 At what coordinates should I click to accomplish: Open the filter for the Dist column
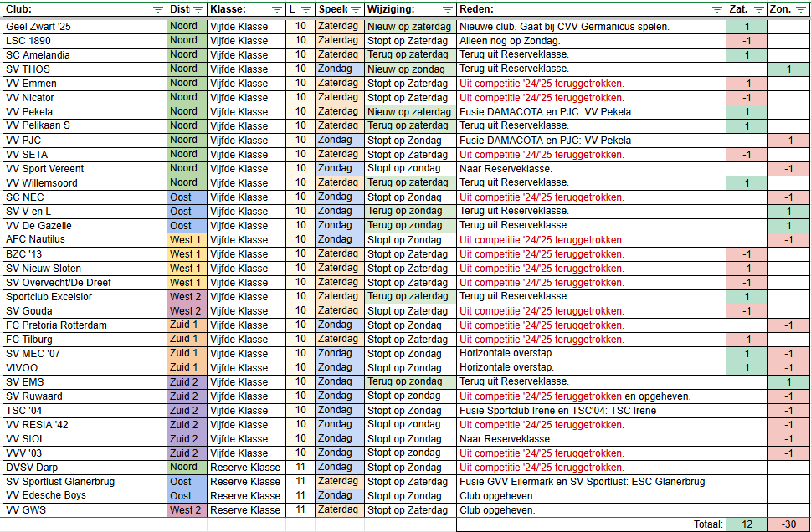198,9
